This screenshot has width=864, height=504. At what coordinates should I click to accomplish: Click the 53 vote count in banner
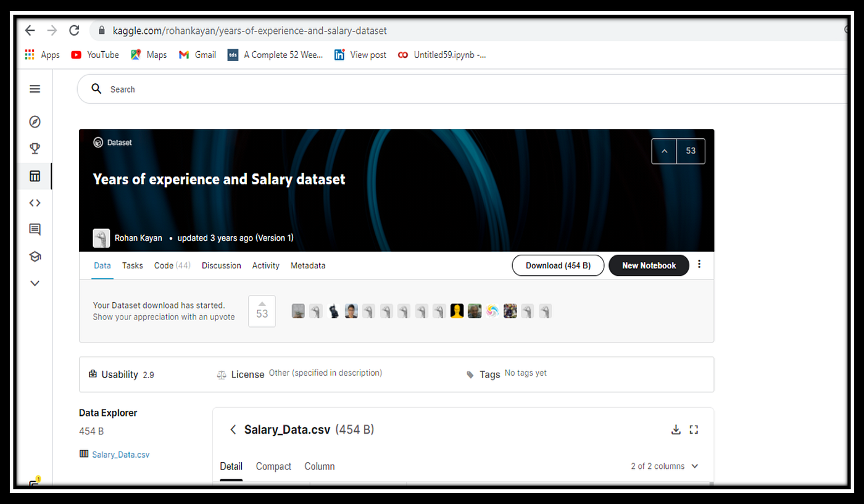691,151
